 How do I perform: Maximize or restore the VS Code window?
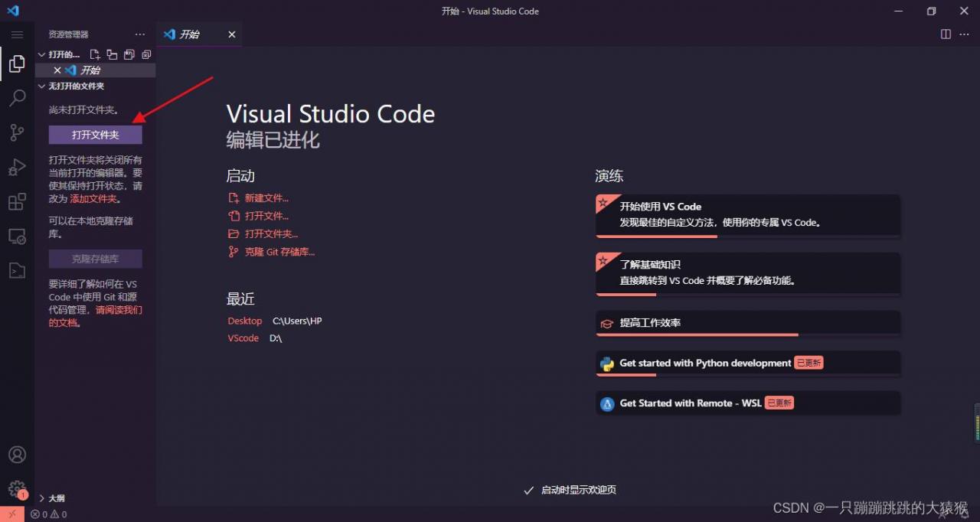pos(931,11)
